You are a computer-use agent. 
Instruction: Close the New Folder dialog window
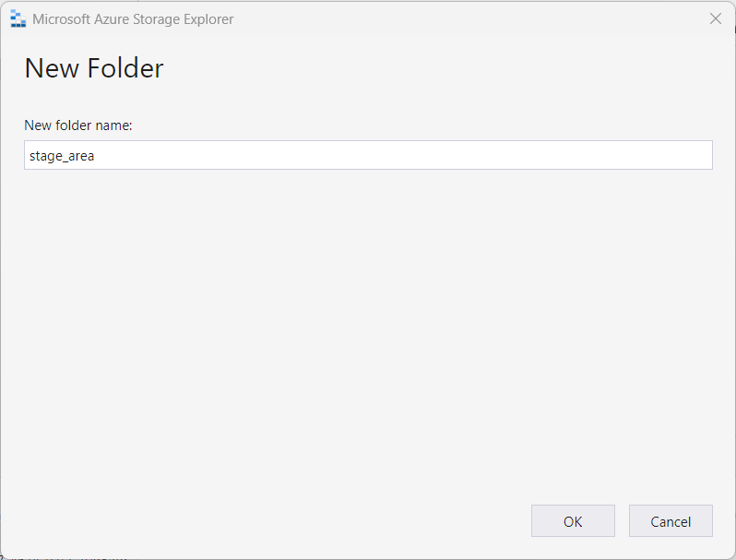click(x=715, y=18)
